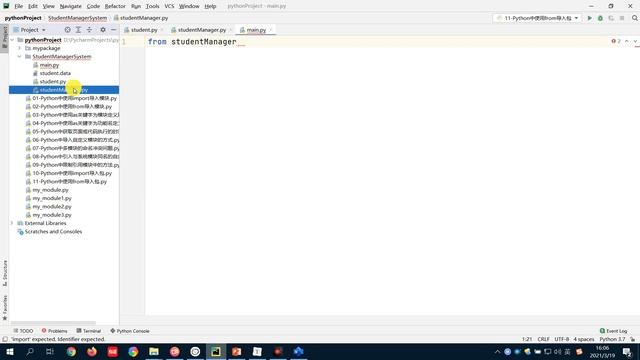The image size is (640, 360).
Task: Open Search Everywhere magnifier icon
Action: coord(634,18)
